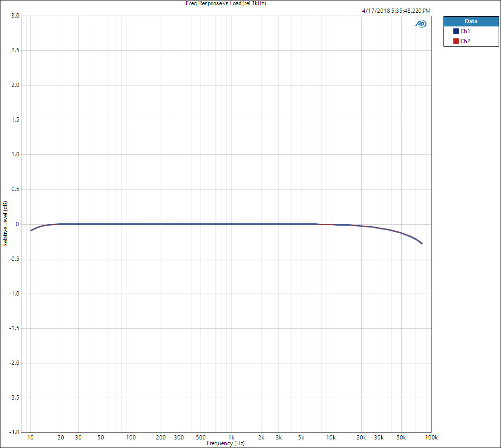Click the 1.5 y-axis tick label
Viewport: 501px width, 448px height.
click(x=15, y=120)
